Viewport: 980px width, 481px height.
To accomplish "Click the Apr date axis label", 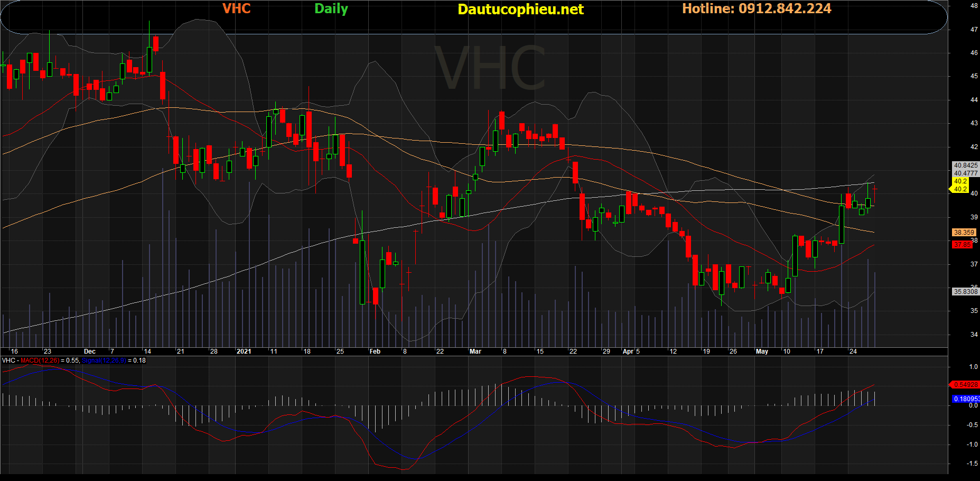I will click(628, 351).
